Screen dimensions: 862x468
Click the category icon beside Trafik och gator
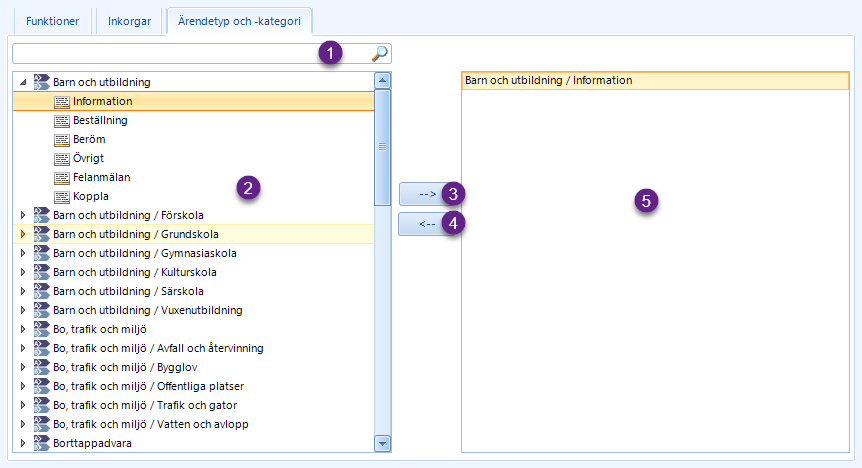tap(41, 405)
